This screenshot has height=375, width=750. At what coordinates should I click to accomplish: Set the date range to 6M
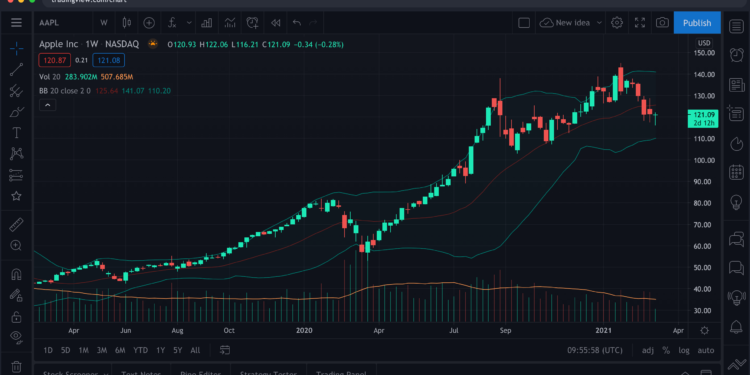pos(120,350)
